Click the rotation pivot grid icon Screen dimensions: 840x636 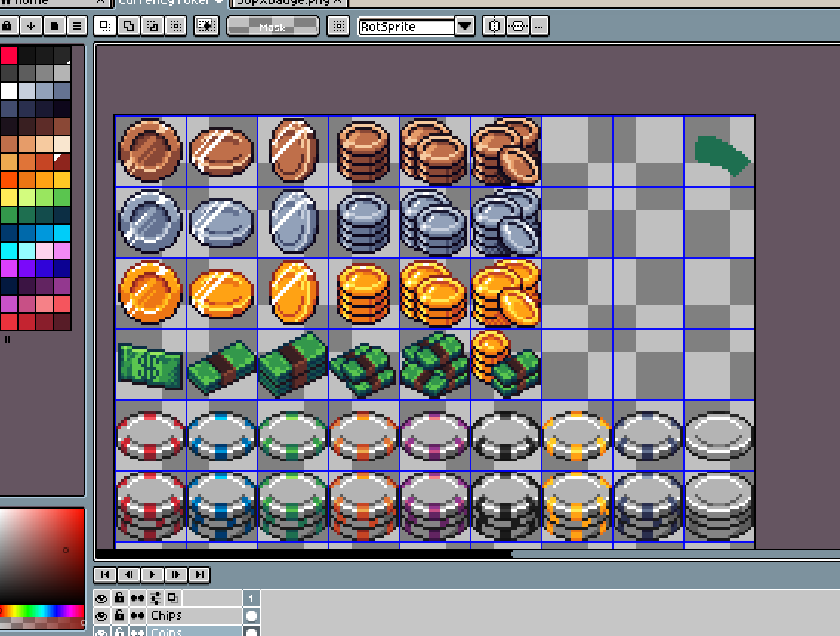pyautogui.click(x=338, y=26)
